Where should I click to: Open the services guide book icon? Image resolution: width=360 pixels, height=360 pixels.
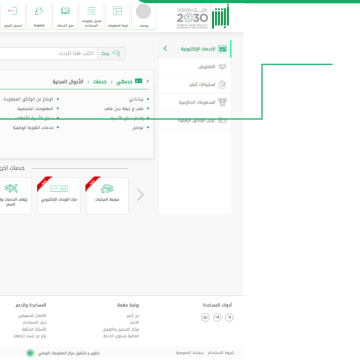coord(65,11)
